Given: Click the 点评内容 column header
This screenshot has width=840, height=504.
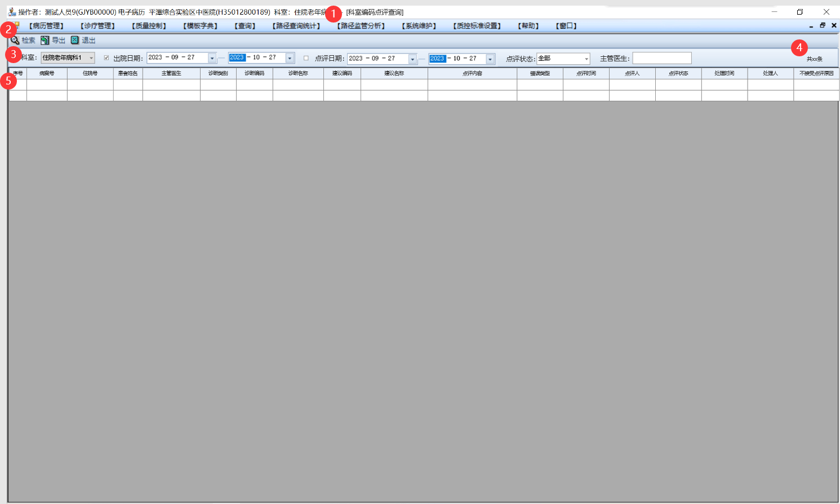Looking at the screenshot, I should [x=472, y=73].
